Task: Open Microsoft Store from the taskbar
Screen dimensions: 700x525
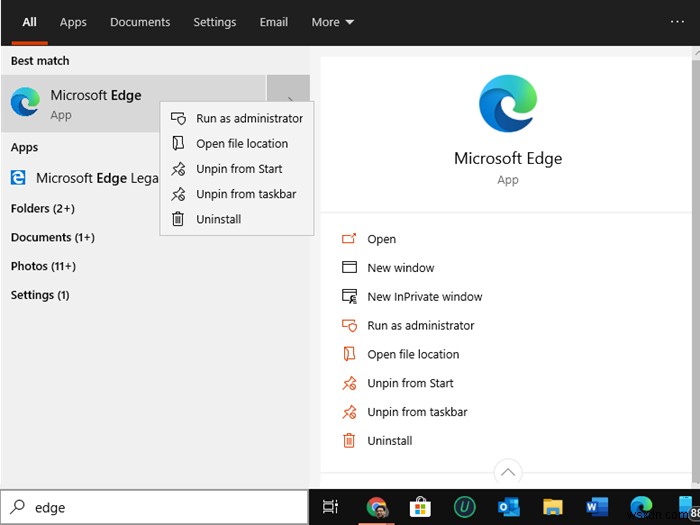Action: 420,507
